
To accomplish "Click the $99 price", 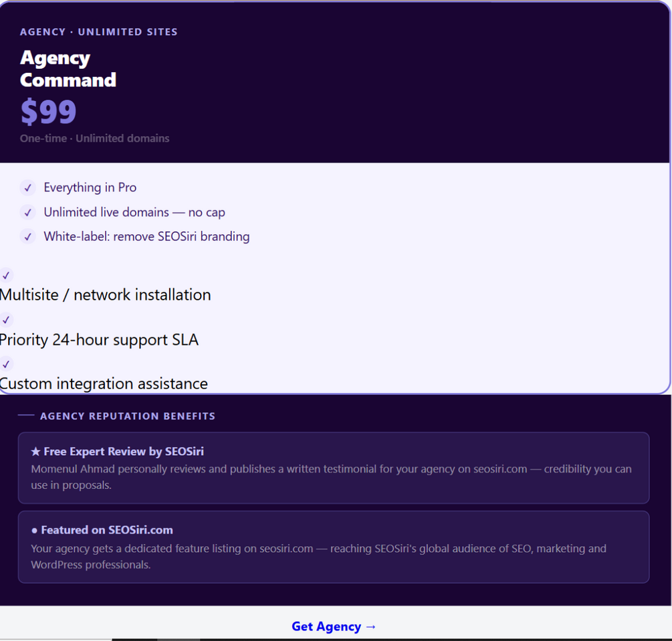I will coord(48,112).
